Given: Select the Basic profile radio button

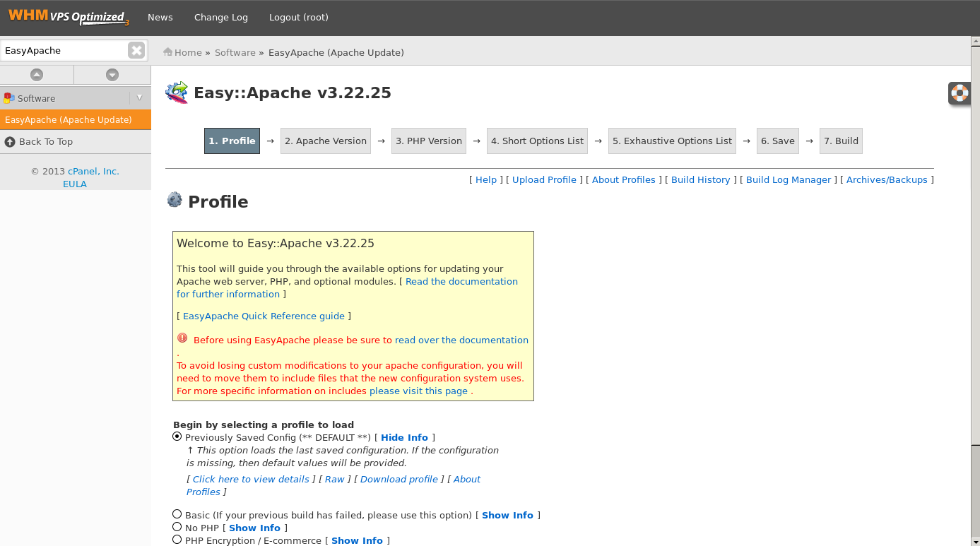Looking at the screenshot, I should 177,514.
